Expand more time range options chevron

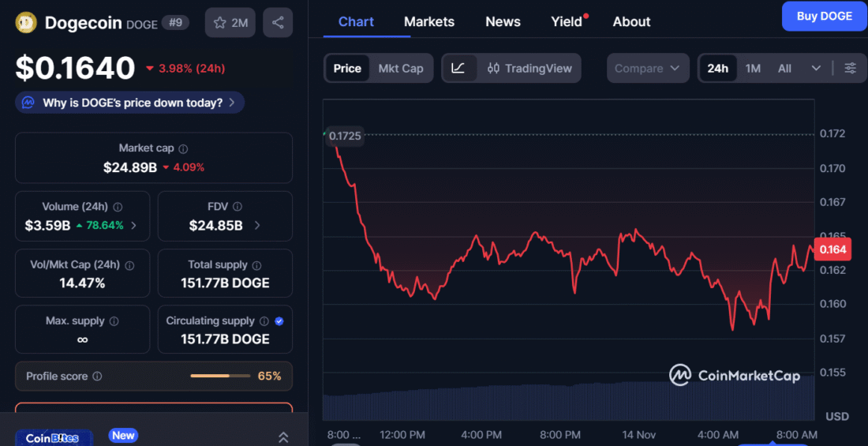click(816, 68)
